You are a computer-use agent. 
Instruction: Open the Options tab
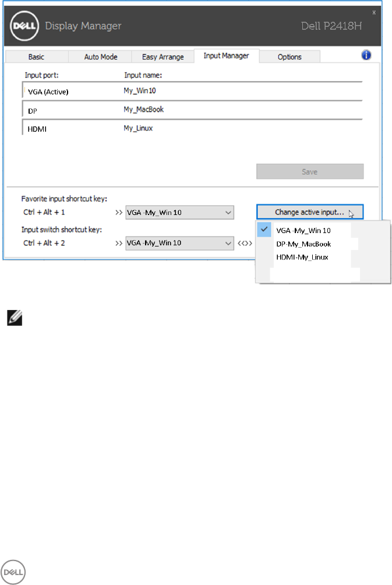(x=289, y=57)
